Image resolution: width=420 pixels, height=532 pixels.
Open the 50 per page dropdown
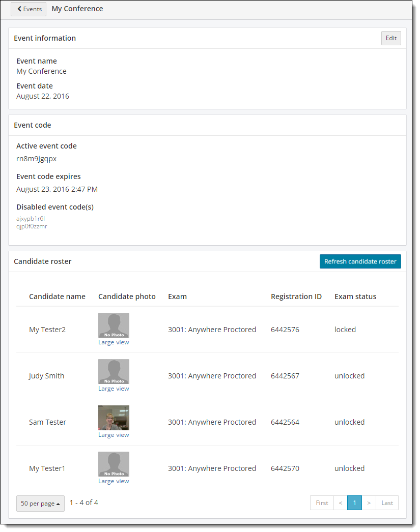click(x=40, y=503)
